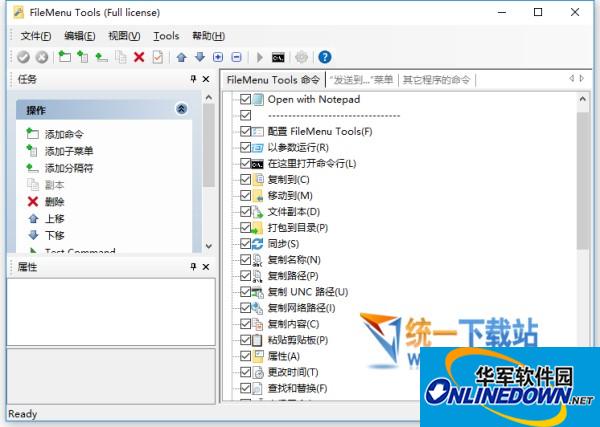Toggle the 文件副本(D) checkbox
The image size is (600, 427).
point(245,212)
